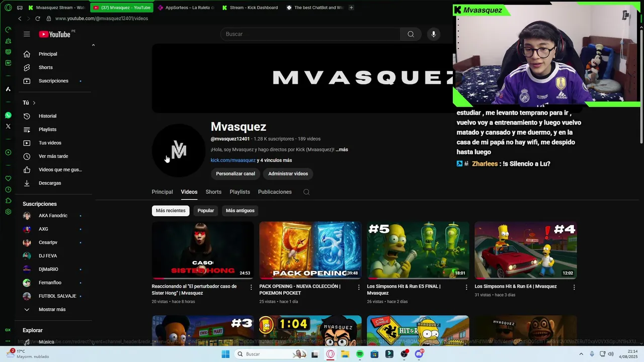This screenshot has height=362, width=644.
Task: Open 'y 4 vínculos más' links
Action: coord(274,160)
